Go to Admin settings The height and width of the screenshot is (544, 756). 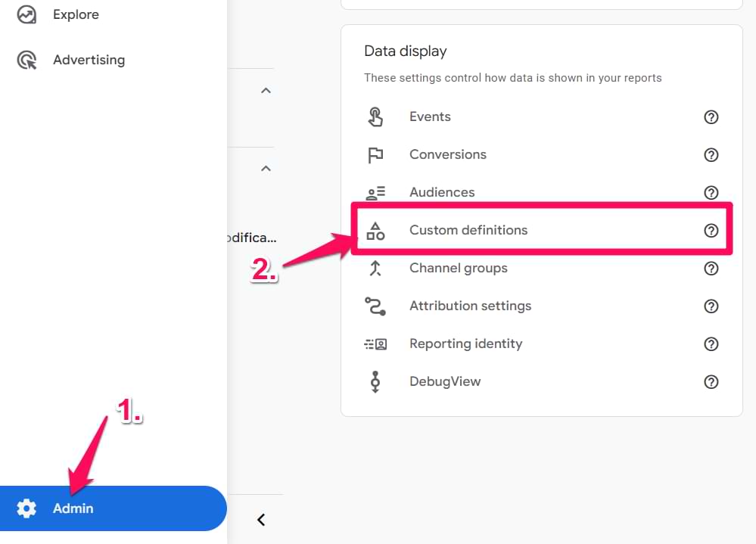[114, 508]
